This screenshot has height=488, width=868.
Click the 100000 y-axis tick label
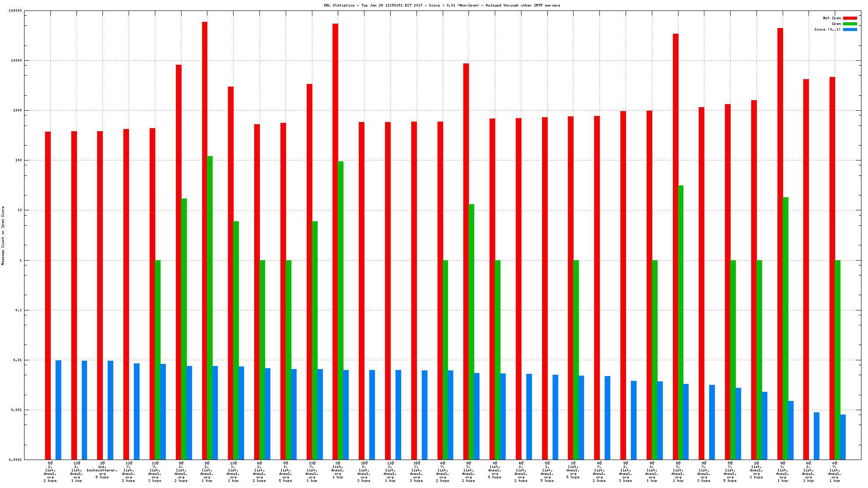click(15, 11)
